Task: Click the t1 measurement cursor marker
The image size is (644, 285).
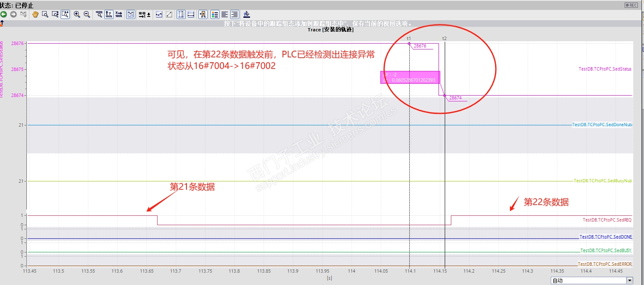Action: (x=409, y=38)
